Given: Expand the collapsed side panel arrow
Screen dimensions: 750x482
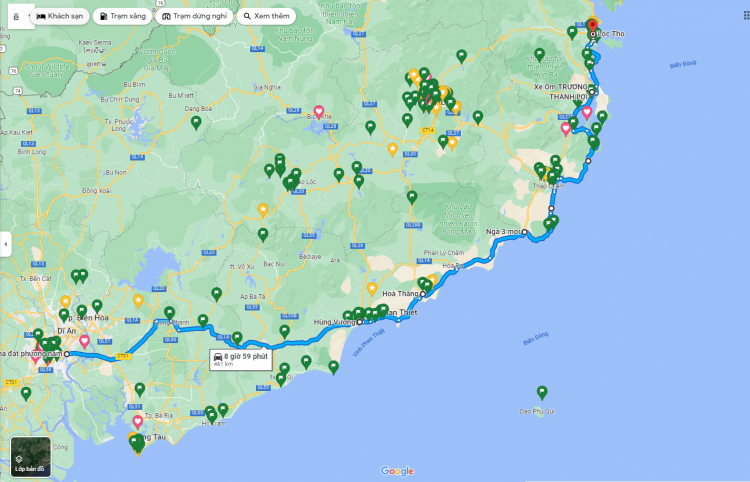Looking at the screenshot, I should click(x=5, y=244).
